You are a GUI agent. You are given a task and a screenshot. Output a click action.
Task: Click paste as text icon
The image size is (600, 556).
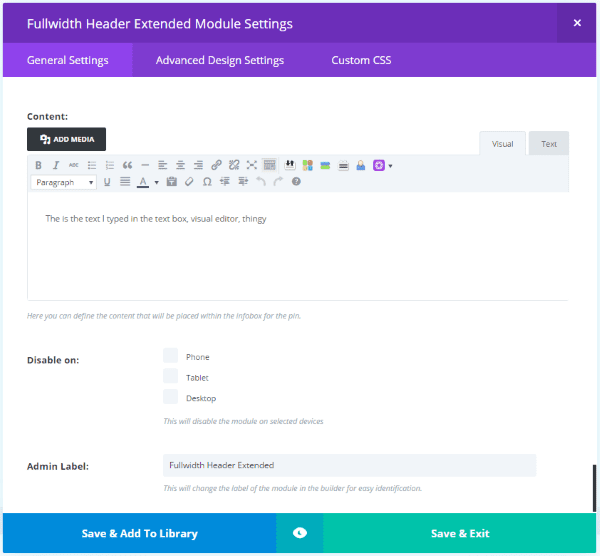tap(171, 182)
